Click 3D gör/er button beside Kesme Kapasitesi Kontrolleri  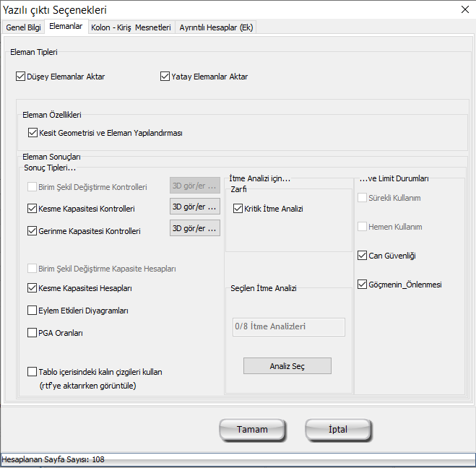(x=194, y=207)
